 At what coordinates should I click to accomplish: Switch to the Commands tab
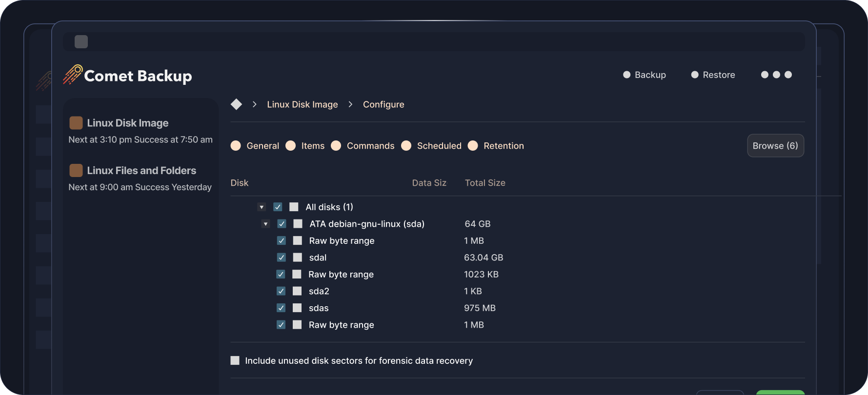click(x=370, y=146)
